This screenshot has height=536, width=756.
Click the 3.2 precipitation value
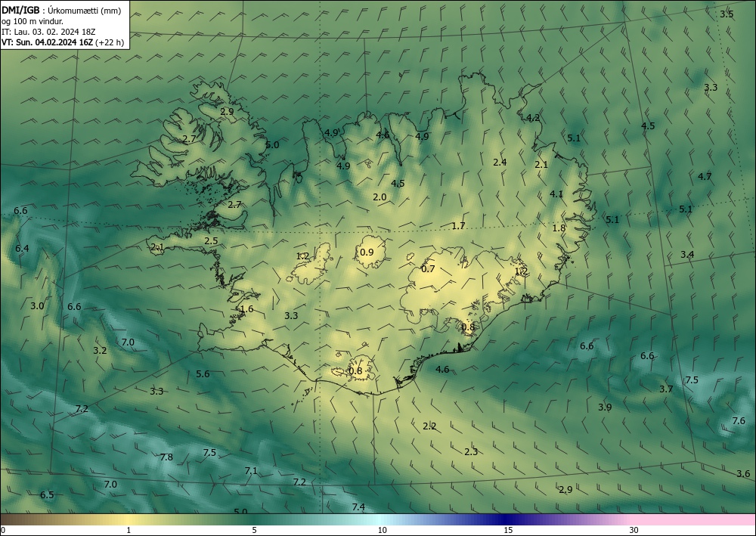(100, 350)
